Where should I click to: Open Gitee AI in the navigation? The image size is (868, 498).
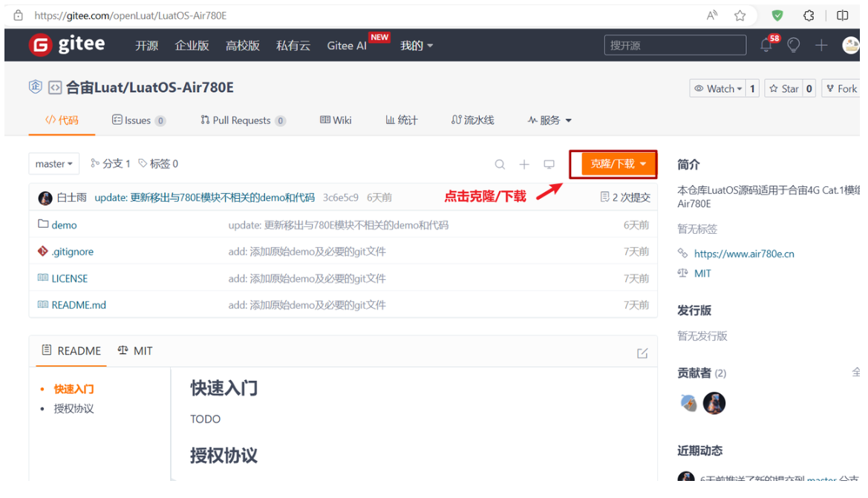(x=347, y=46)
